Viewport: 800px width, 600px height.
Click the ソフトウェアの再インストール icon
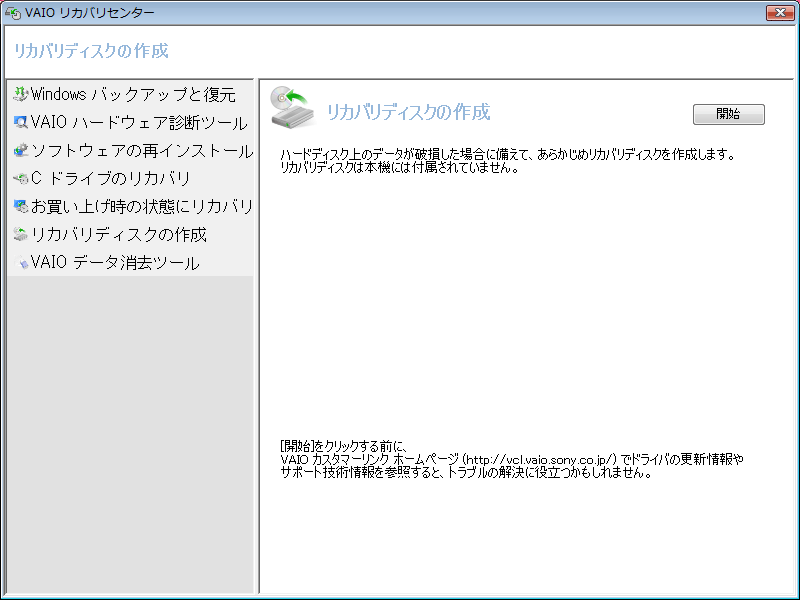20,151
